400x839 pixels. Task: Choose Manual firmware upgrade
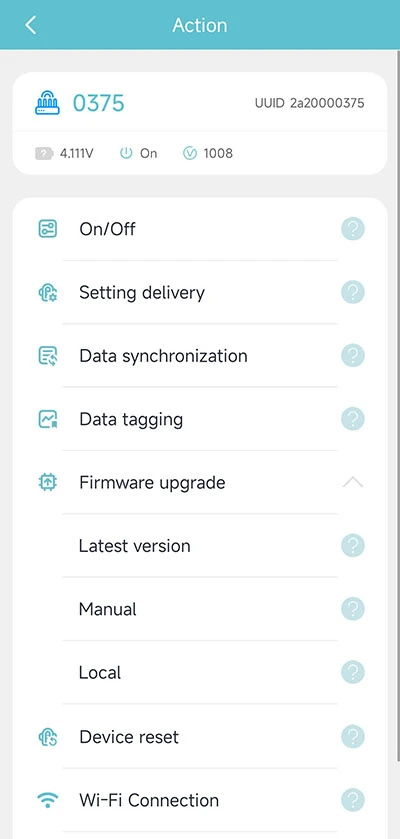[200, 609]
